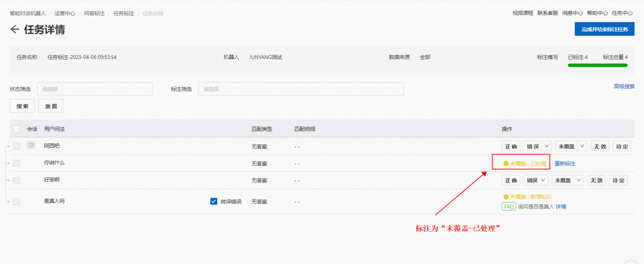This screenshot has width=644, height=264.
Task: Open 运营中心 breadcrumb
Action: tap(65, 13)
